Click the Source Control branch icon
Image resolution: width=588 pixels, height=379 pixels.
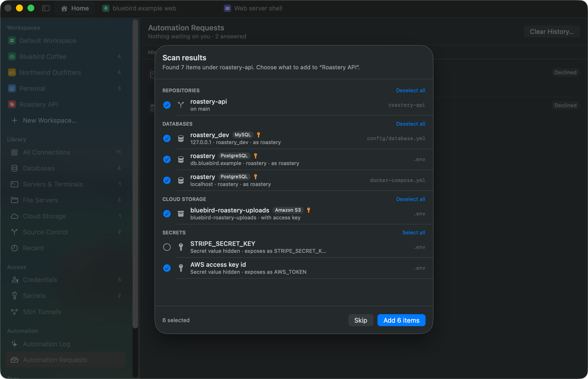tap(14, 232)
